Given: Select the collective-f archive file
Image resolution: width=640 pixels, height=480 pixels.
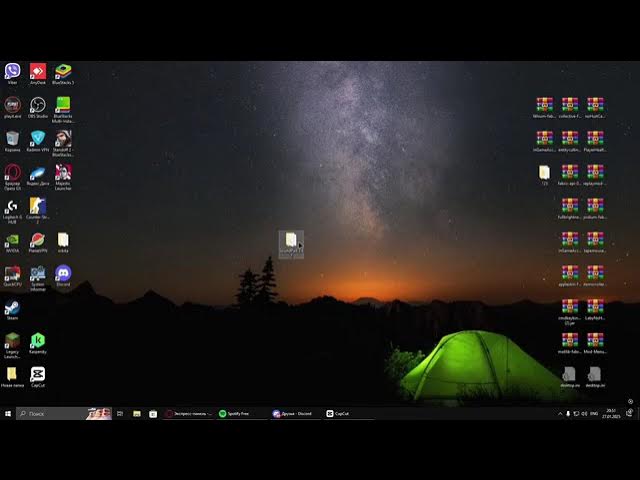Looking at the screenshot, I should (x=570, y=107).
